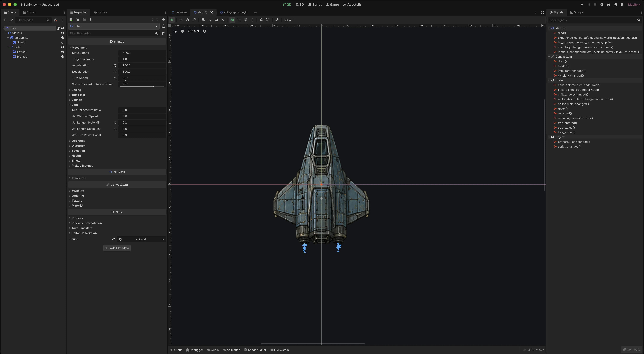Screen dimensions: 644x354
Task: Toggle smart snap magnet icon
Action: point(239,20)
